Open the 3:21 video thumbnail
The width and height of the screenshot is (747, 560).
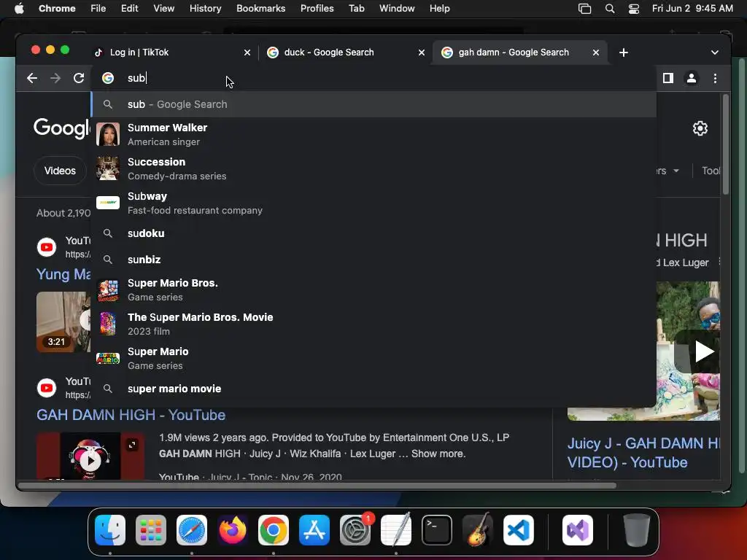(63, 322)
